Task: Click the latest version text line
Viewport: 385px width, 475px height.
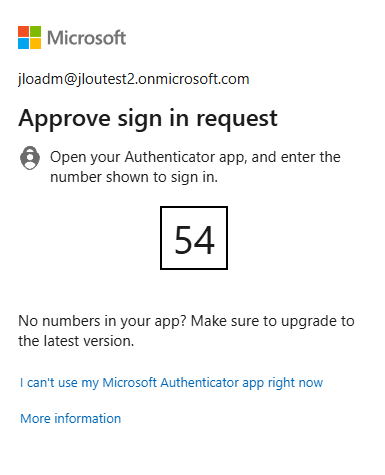Action: (x=76, y=341)
